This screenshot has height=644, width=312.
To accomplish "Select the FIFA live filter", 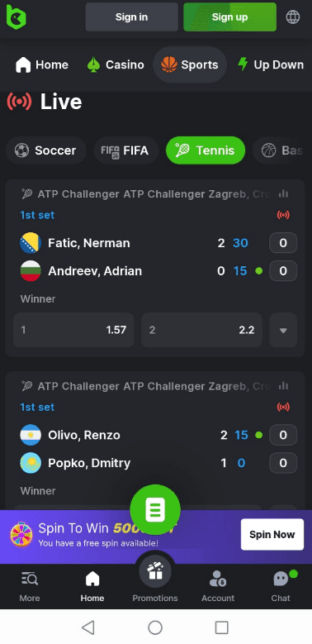I will 125,150.
